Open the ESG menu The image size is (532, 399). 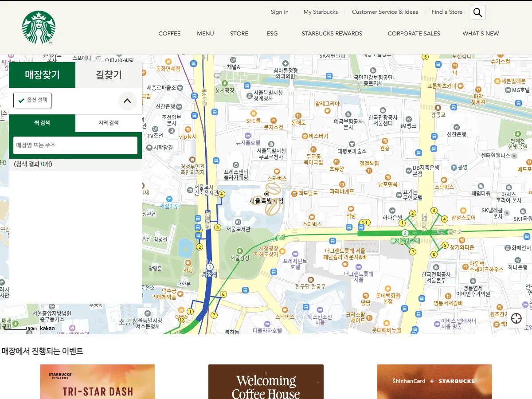coord(272,34)
